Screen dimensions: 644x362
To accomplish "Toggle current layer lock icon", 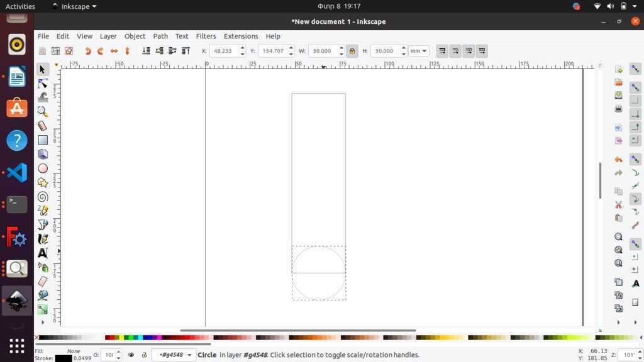I will pos(144,354).
